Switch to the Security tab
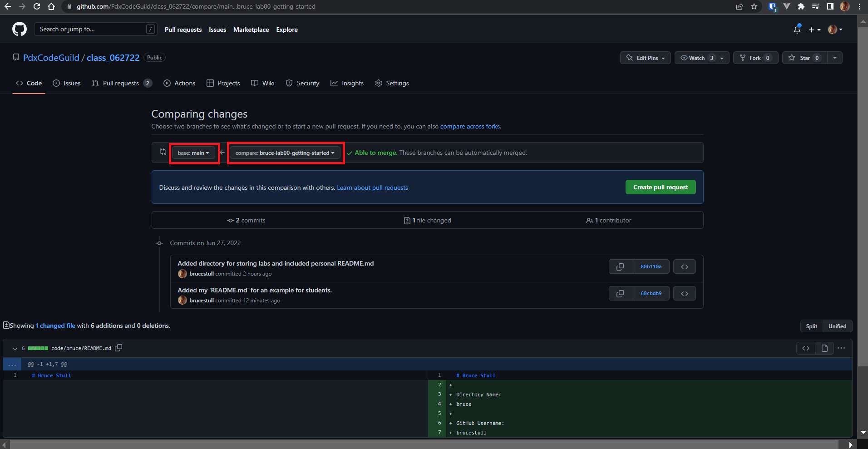Screen dimensions: 868x449 pyautogui.click(x=302, y=83)
